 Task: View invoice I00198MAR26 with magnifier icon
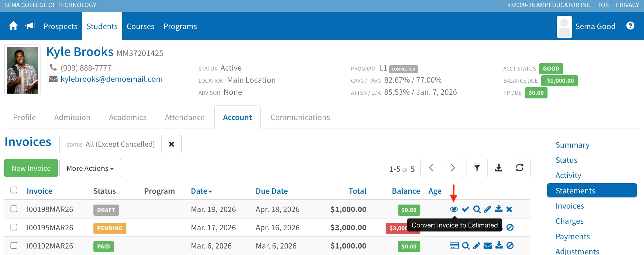(x=477, y=209)
